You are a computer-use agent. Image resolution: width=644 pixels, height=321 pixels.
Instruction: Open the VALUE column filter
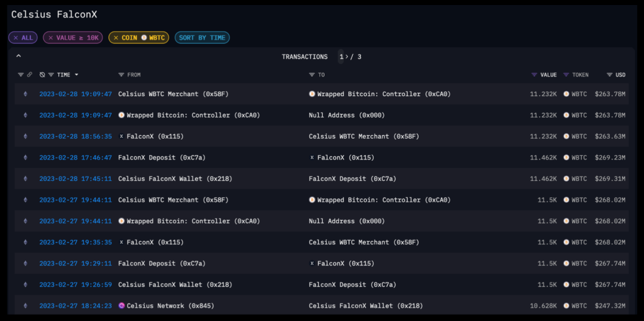pyautogui.click(x=534, y=75)
